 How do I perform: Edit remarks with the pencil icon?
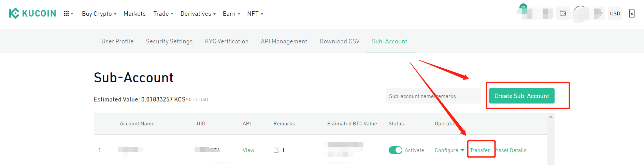(276, 150)
